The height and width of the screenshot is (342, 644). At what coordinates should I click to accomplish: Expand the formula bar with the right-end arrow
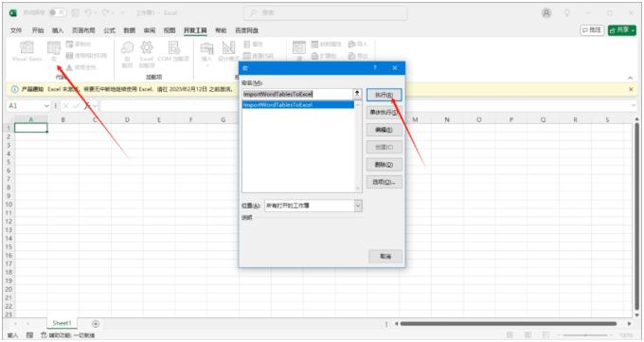633,106
